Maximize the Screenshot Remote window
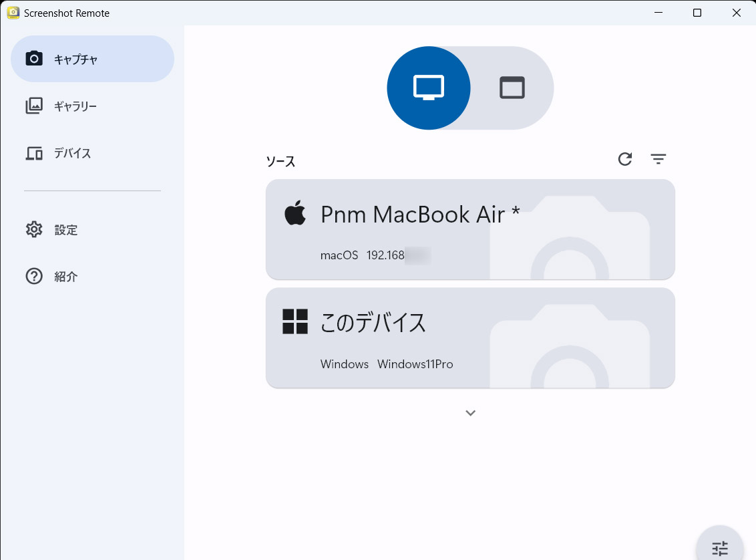The width and height of the screenshot is (756, 560). tap(697, 13)
